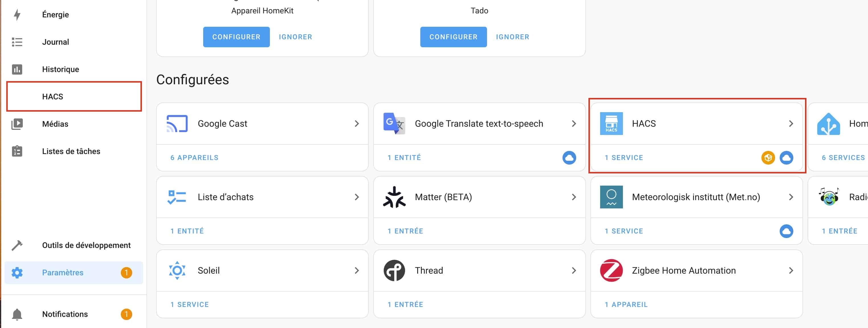
Task: Click the Listes de tâches clipboard icon
Action: click(17, 151)
